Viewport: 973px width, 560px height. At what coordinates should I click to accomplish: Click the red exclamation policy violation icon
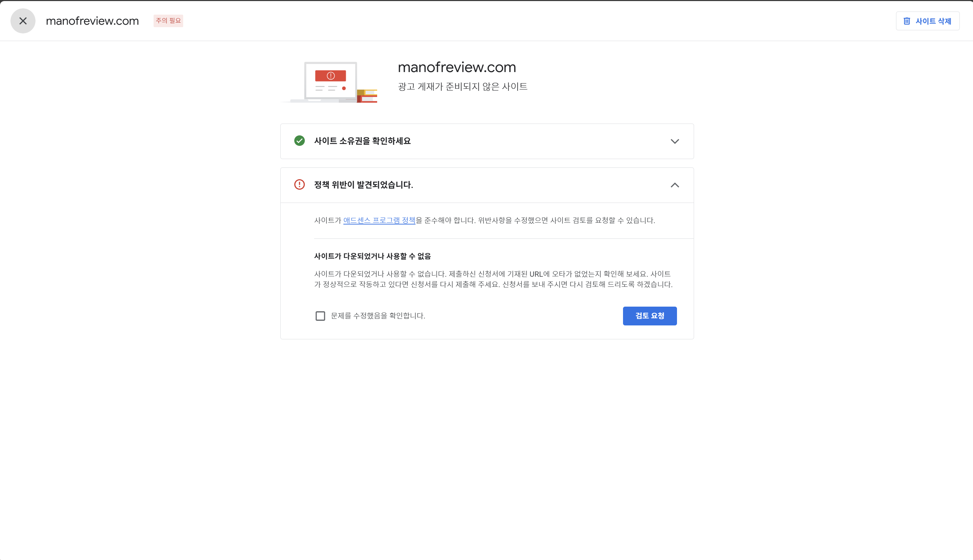(299, 184)
